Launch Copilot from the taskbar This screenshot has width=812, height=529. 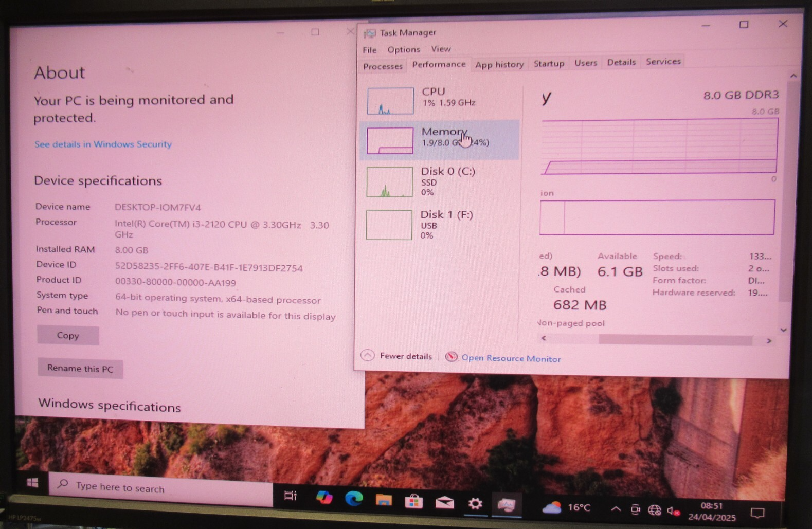[x=324, y=498]
